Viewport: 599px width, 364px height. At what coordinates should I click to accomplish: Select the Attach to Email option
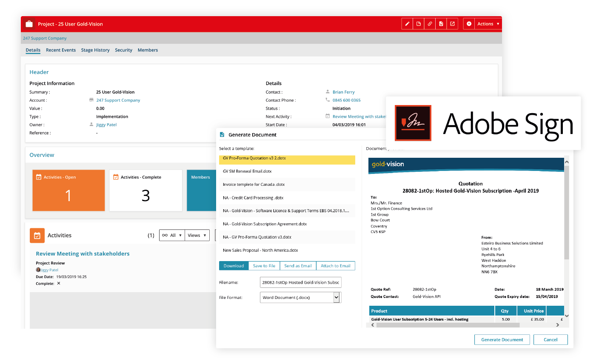pyautogui.click(x=336, y=266)
